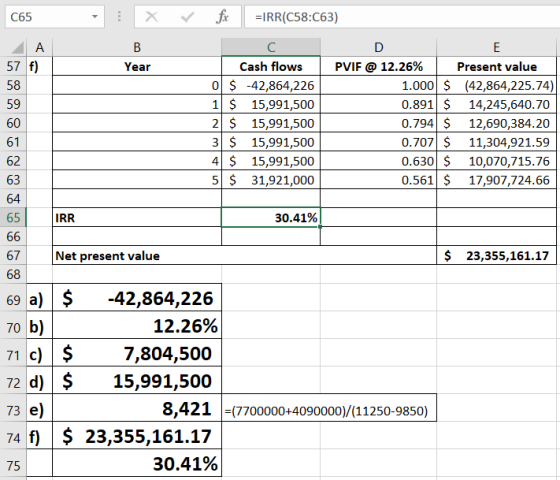Screen dimensions: 560x480
Task: Select column D header
Action: click(x=378, y=47)
